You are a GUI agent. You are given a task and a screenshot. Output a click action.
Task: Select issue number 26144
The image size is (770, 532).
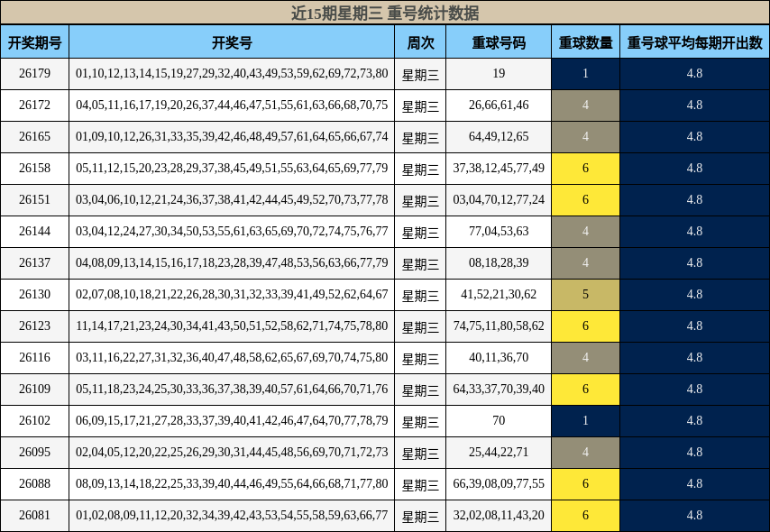[35, 232]
